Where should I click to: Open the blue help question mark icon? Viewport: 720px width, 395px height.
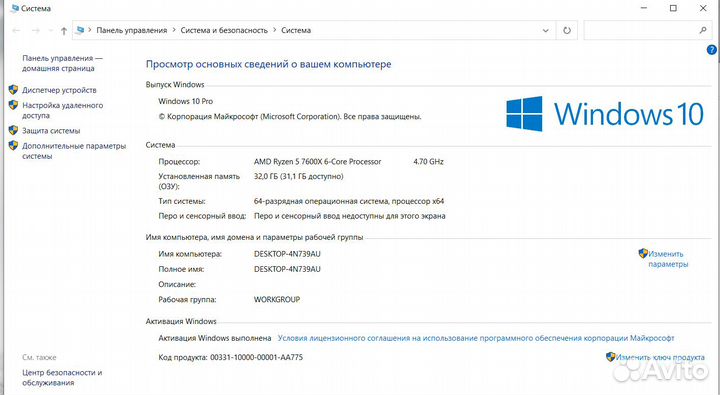(711, 50)
